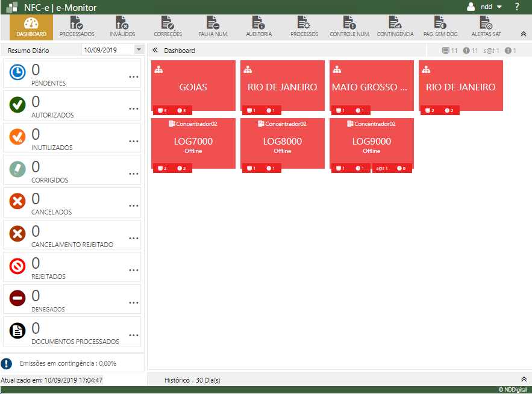The width and height of the screenshot is (532, 394).
Task: Open the Auditoria section
Action: tap(258, 27)
